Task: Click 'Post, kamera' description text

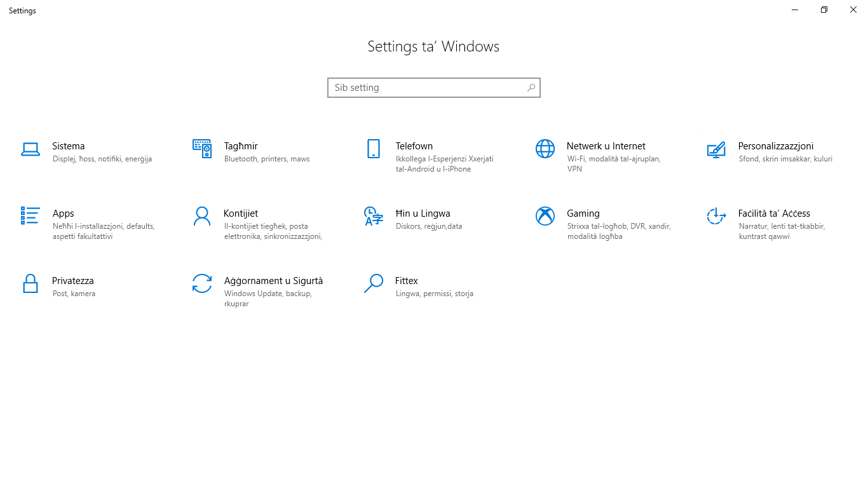Action: (x=74, y=294)
